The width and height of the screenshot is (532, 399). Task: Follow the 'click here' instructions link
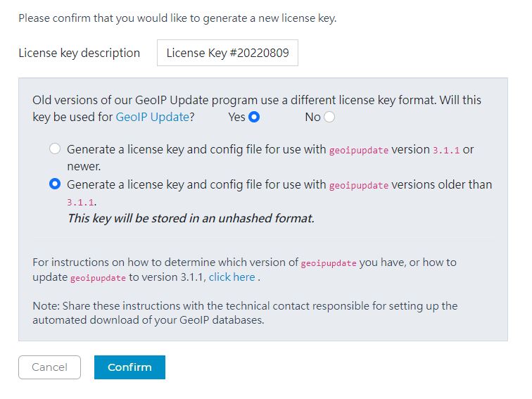232,277
